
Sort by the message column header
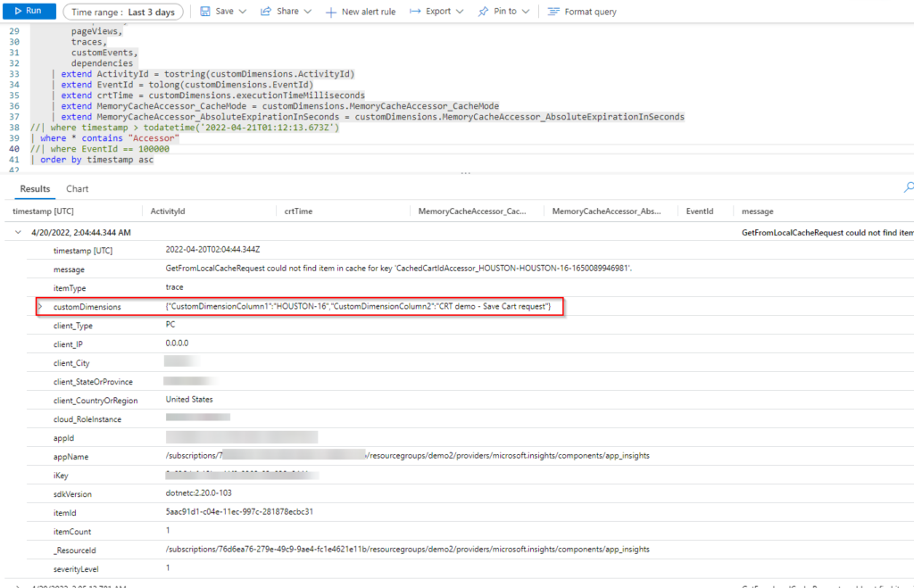click(757, 211)
